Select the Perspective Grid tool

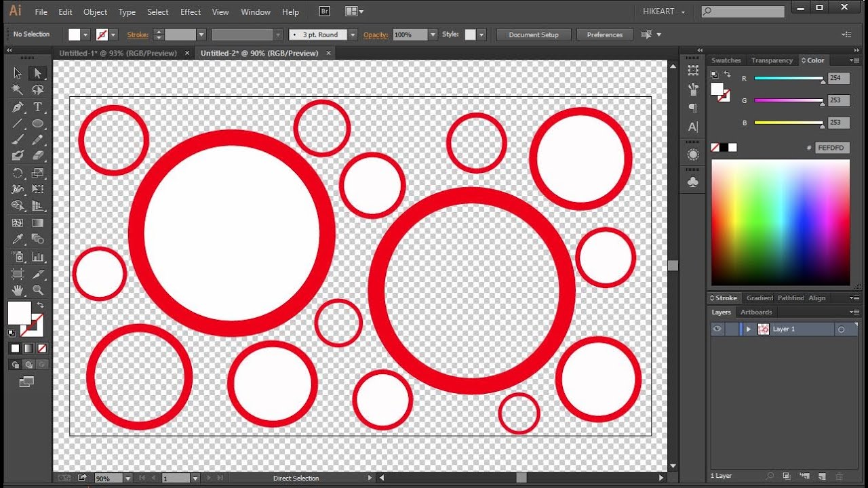[x=37, y=206]
